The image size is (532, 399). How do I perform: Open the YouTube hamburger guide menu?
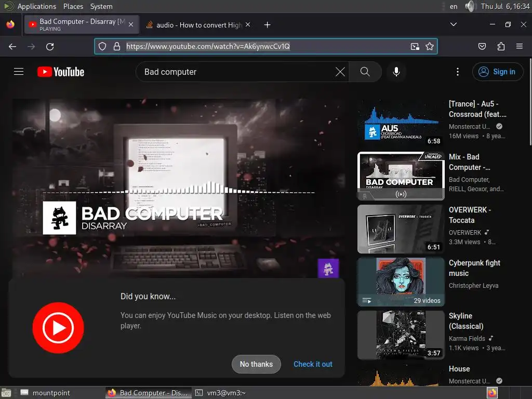(x=19, y=72)
